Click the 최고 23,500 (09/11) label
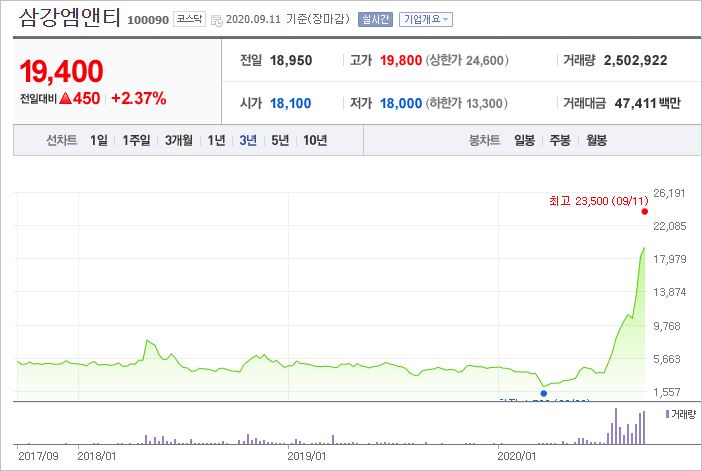The height and width of the screenshot is (471, 702). tap(599, 201)
